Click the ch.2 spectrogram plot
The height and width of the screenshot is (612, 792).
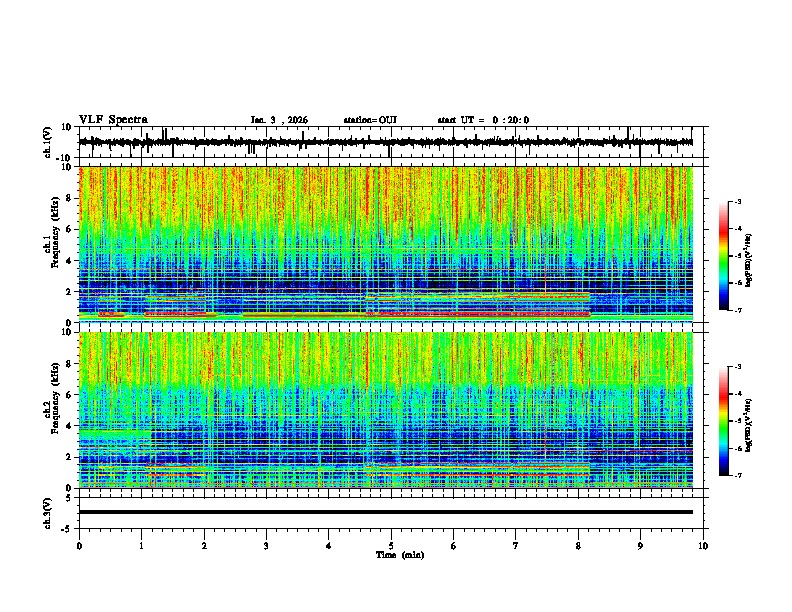pyautogui.click(x=386, y=410)
